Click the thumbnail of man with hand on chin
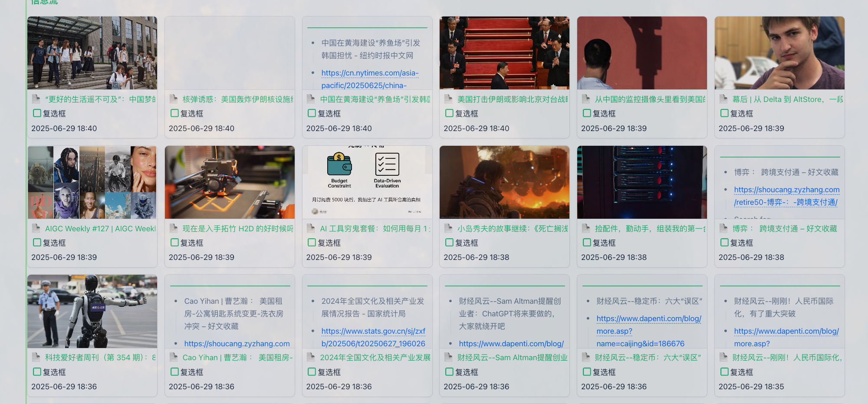The height and width of the screenshot is (404, 868). click(x=779, y=53)
